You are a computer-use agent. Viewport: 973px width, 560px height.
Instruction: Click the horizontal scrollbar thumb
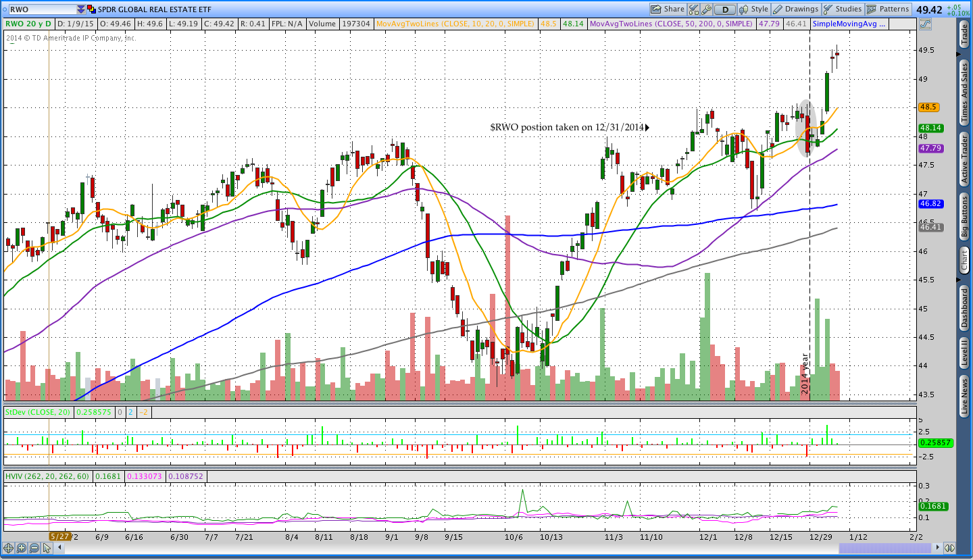(885, 548)
